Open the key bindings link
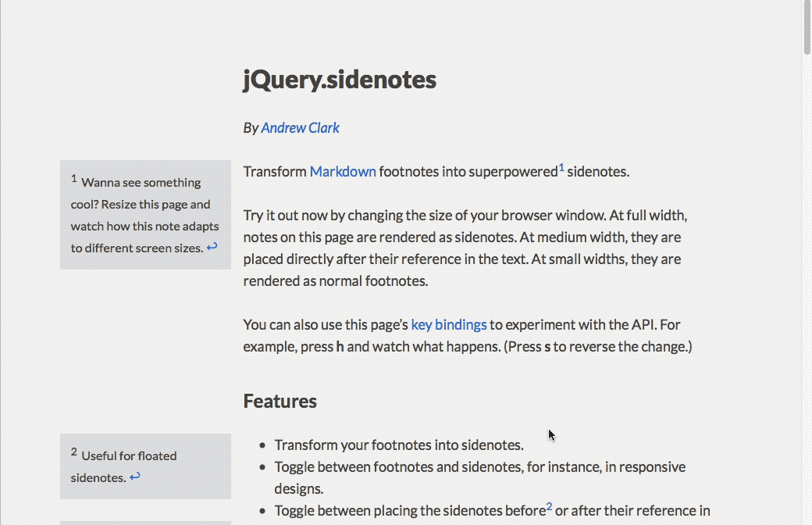Image resolution: width=812 pixels, height=525 pixels. [449, 325]
